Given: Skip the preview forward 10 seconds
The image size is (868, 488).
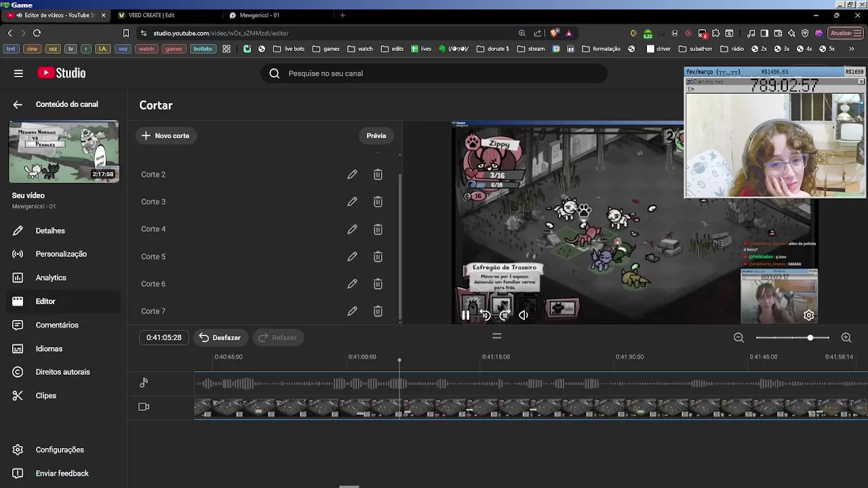Looking at the screenshot, I should point(504,315).
